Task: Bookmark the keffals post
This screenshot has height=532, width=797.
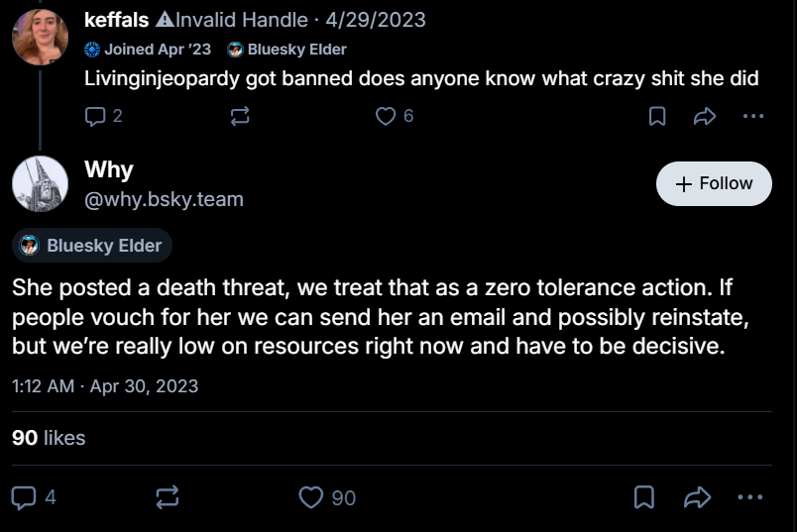Action: coord(657,116)
